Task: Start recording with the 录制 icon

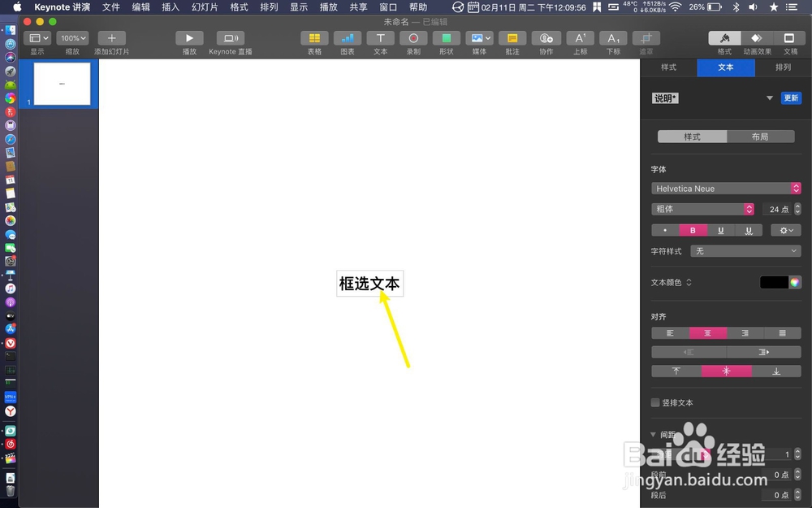Action: point(413,38)
